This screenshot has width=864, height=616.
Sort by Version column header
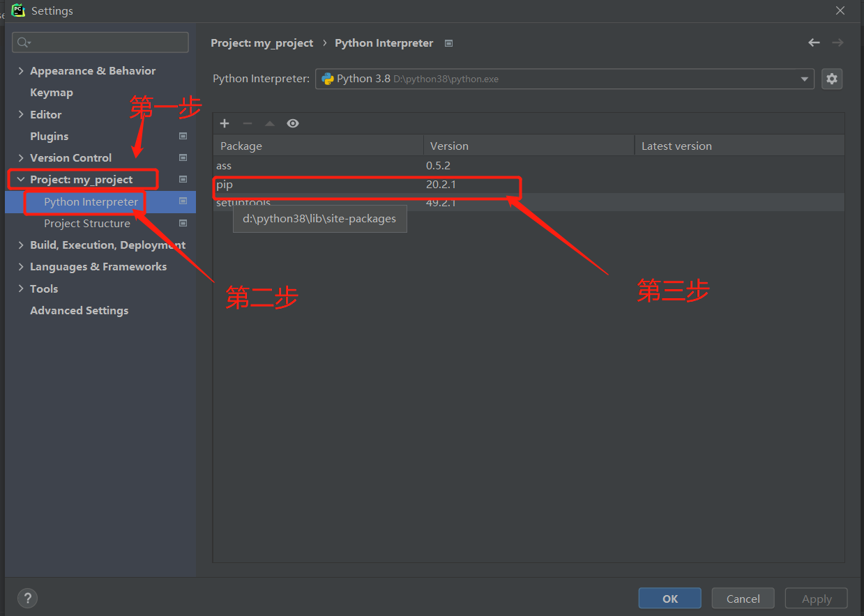pyautogui.click(x=529, y=146)
